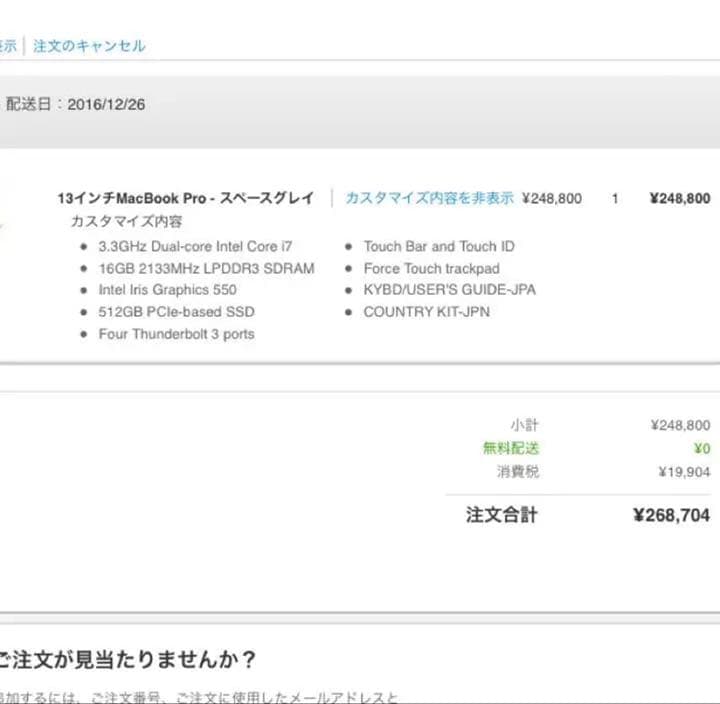
Task: Select Intel Iris Graphics 550 spec
Action: pos(168,290)
